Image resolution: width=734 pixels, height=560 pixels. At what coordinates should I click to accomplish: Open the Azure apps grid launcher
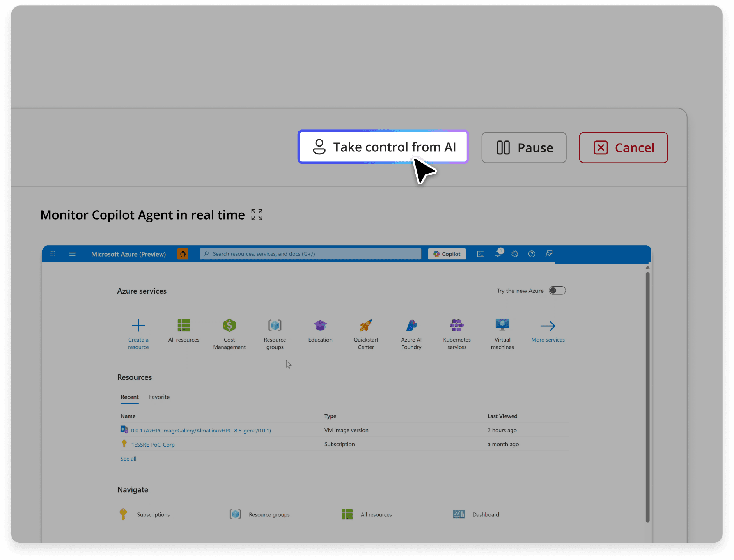(x=52, y=253)
